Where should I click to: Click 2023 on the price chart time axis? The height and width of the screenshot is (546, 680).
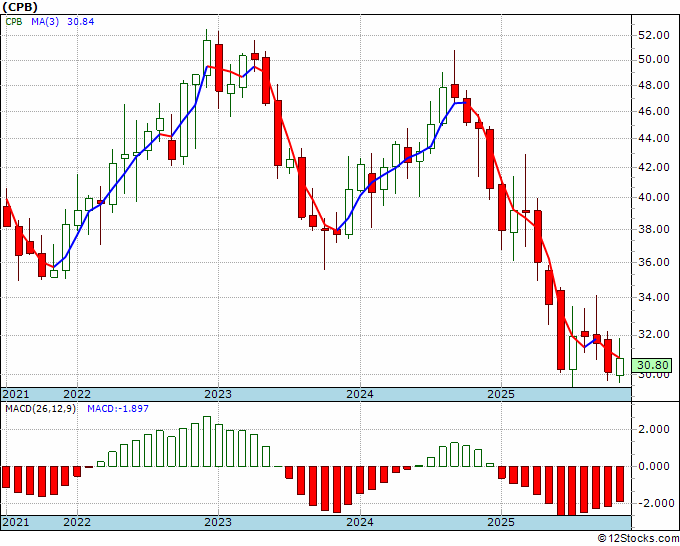point(218,394)
